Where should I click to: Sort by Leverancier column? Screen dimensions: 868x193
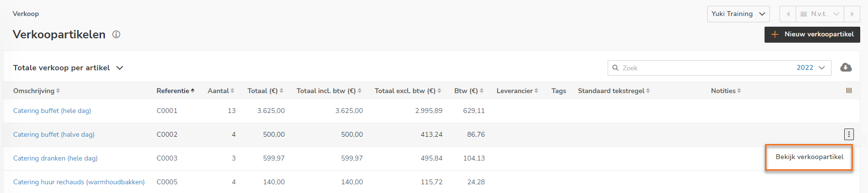[517, 91]
